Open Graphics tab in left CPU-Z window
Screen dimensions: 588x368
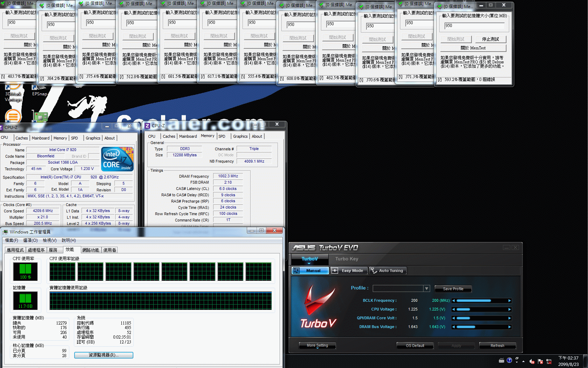click(93, 138)
